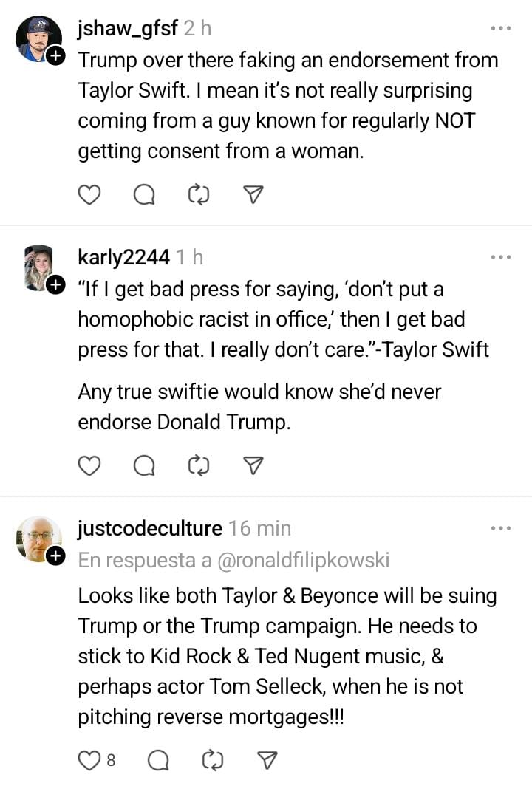Like jshaw_gfsf's post with the heart icon
The width and height of the screenshot is (532, 786).
(89, 194)
